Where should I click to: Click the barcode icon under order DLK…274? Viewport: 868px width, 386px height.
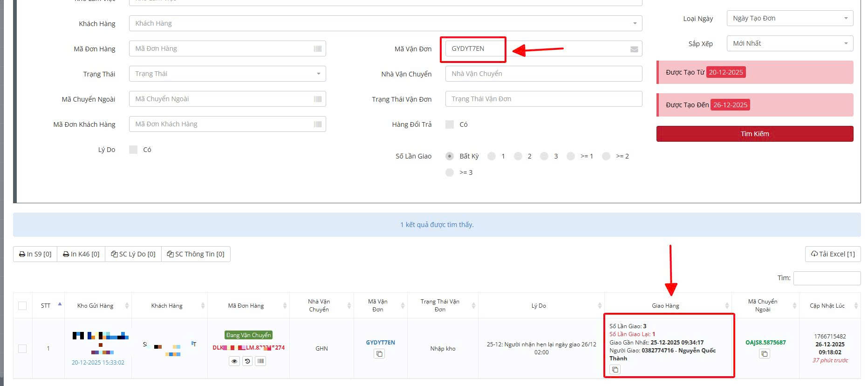coord(260,361)
